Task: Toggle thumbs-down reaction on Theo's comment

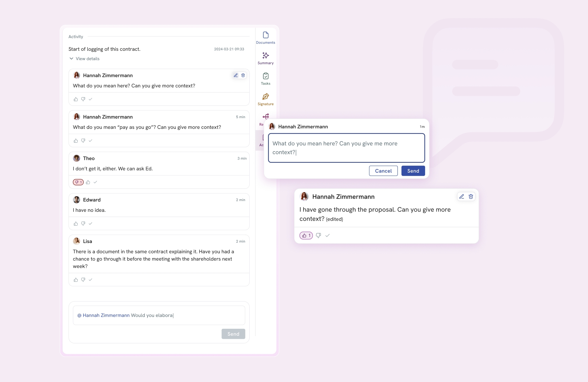Action: click(78, 182)
